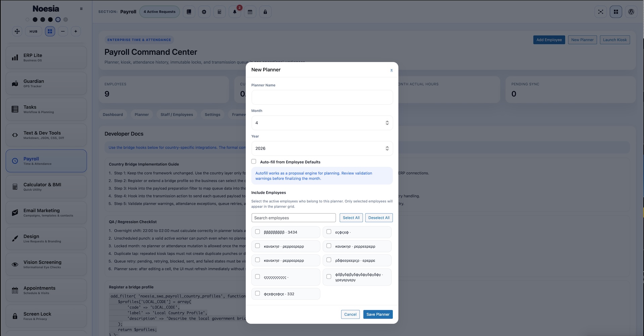The height and width of the screenshot is (336, 644).
Task: Click the plus button in sidebar controls
Action: click(76, 31)
